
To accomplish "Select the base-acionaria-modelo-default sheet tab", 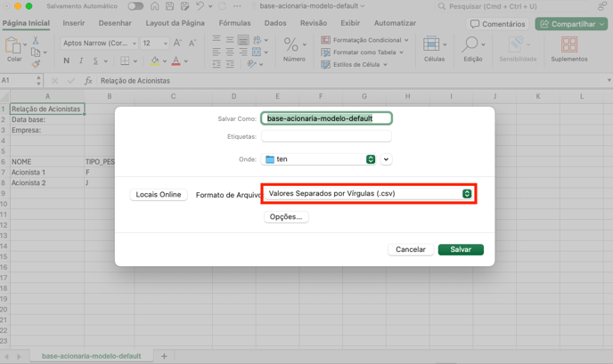I will point(92,356).
